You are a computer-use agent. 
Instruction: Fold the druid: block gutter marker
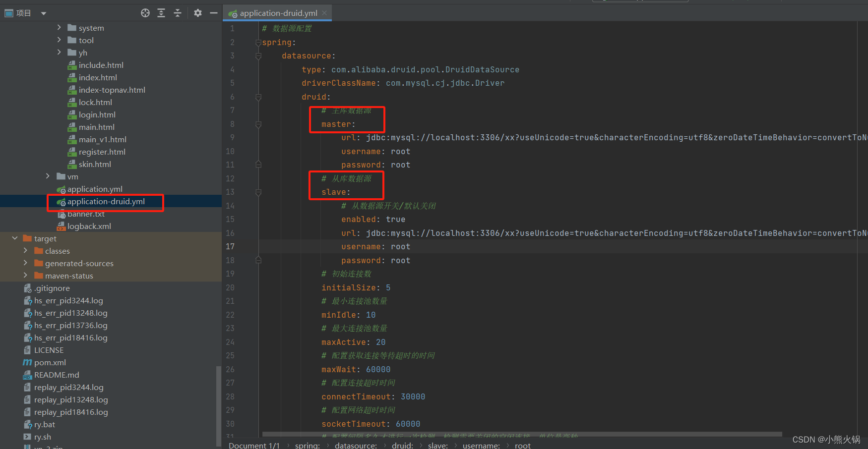click(x=258, y=97)
